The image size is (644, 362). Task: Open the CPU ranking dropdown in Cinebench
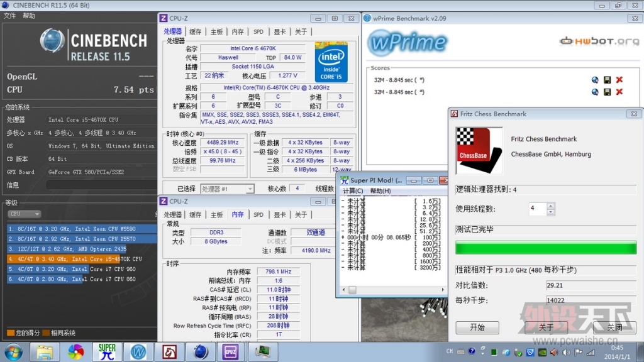pyautogui.click(x=25, y=214)
